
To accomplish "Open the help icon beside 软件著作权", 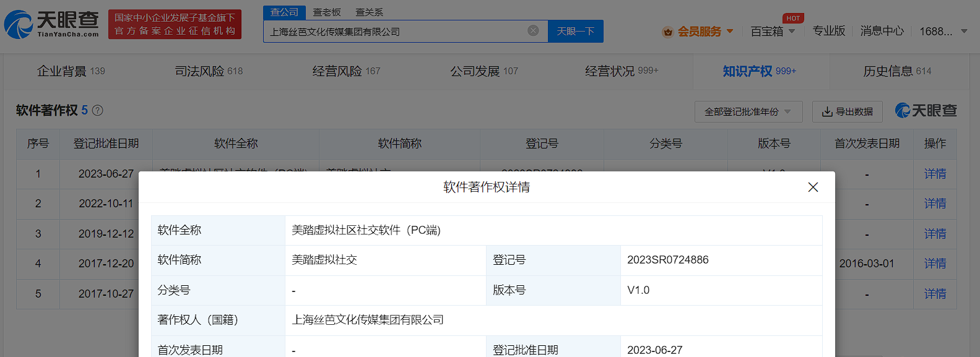I will pos(98,111).
